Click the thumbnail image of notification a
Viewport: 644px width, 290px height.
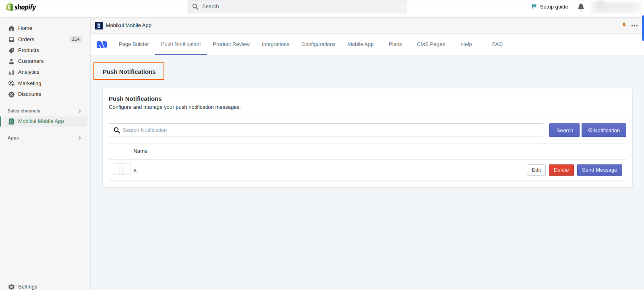tap(122, 169)
